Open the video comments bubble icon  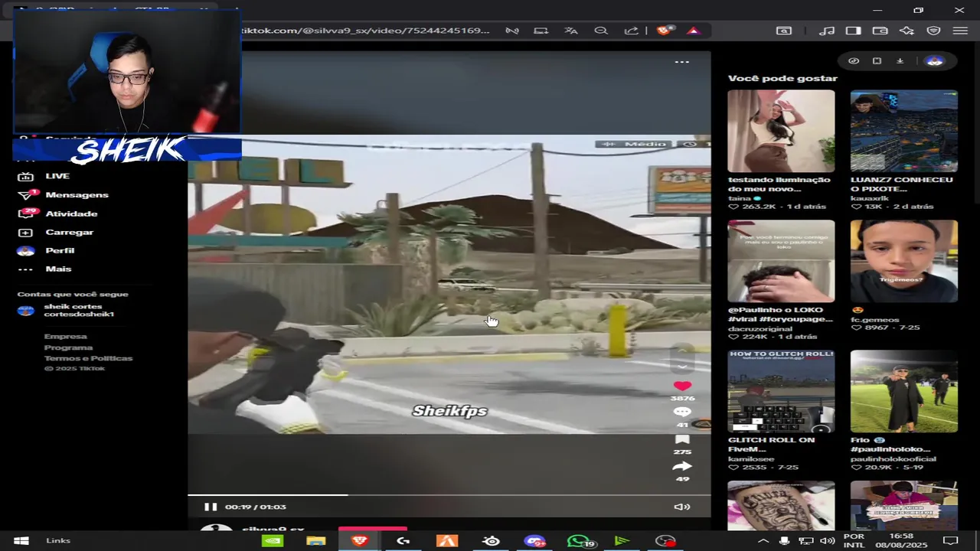pyautogui.click(x=682, y=412)
